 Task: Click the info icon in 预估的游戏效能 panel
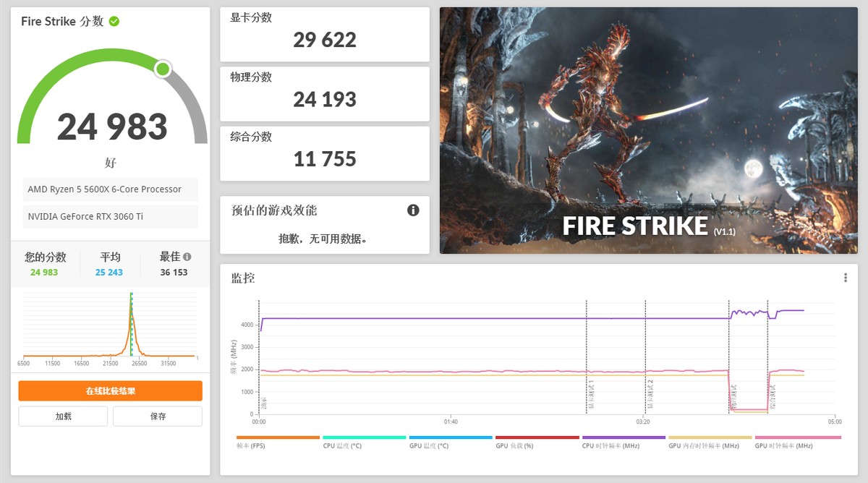click(x=414, y=210)
